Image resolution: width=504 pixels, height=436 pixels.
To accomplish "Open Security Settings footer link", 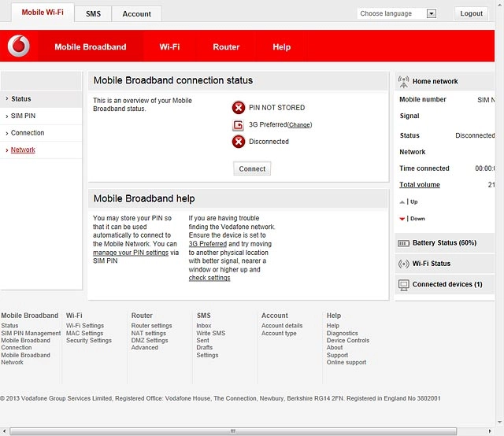I will [x=89, y=340].
